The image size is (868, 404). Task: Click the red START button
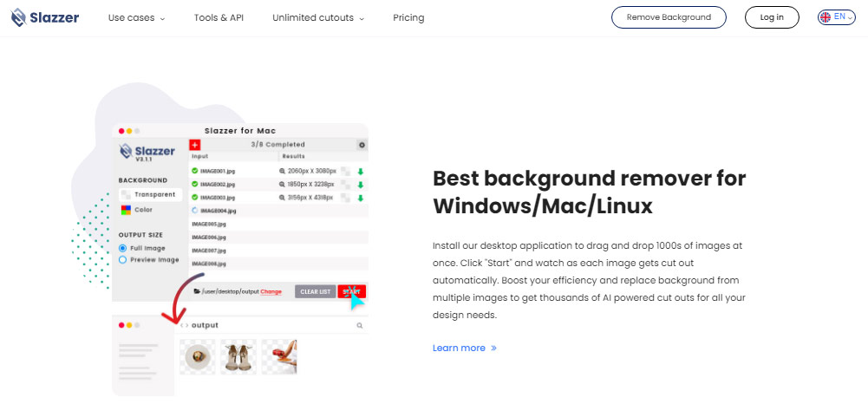(x=351, y=291)
